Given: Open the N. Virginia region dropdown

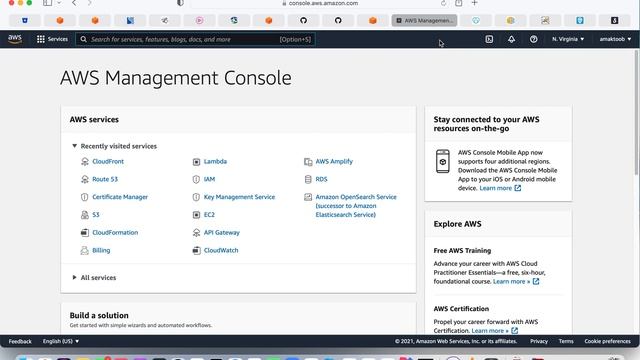Looking at the screenshot, I should pos(568,39).
